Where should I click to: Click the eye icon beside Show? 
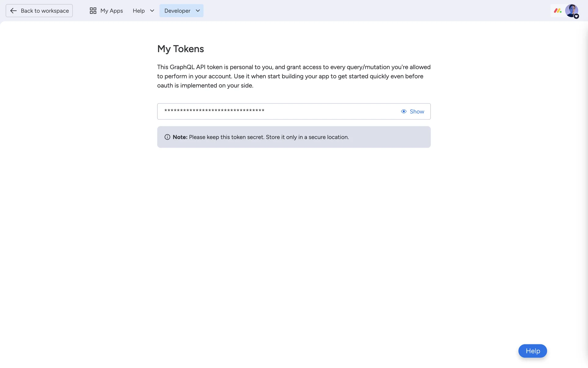click(404, 111)
